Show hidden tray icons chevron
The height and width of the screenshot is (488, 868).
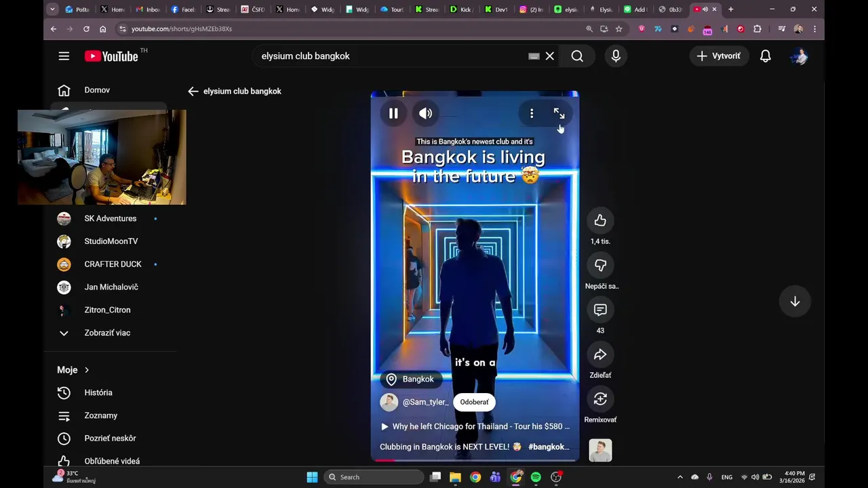click(680, 477)
